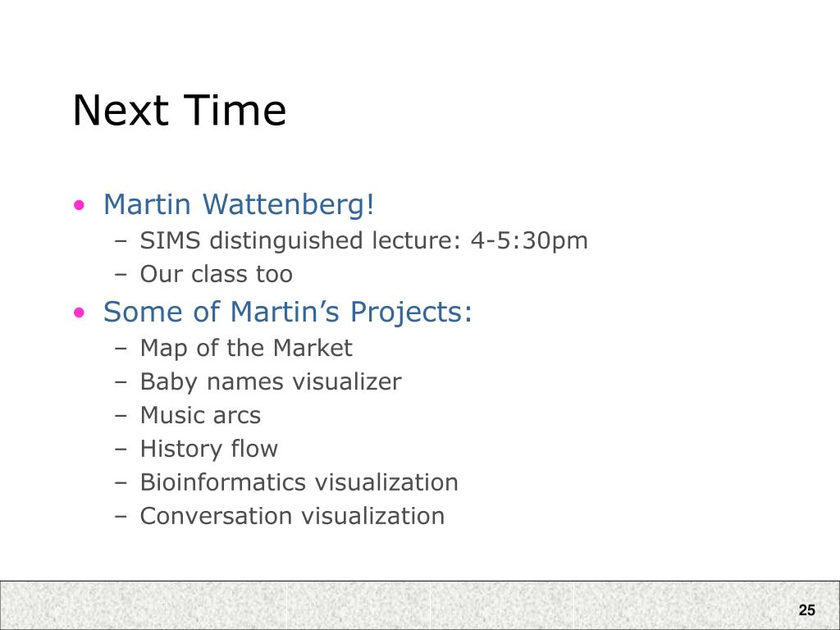Click the 'Some of Martin's Projects:' heading
The image size is (840, 630).
(288, 313)
